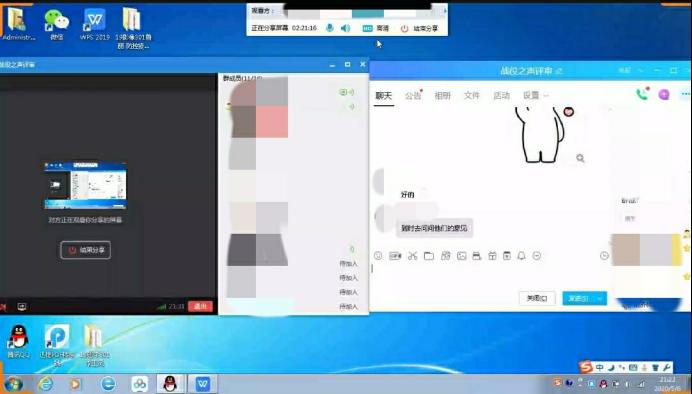This screenshot has width=692, height=394.
Task: Start a group voice call with phone icon
Action: click(x=642, y=94)
